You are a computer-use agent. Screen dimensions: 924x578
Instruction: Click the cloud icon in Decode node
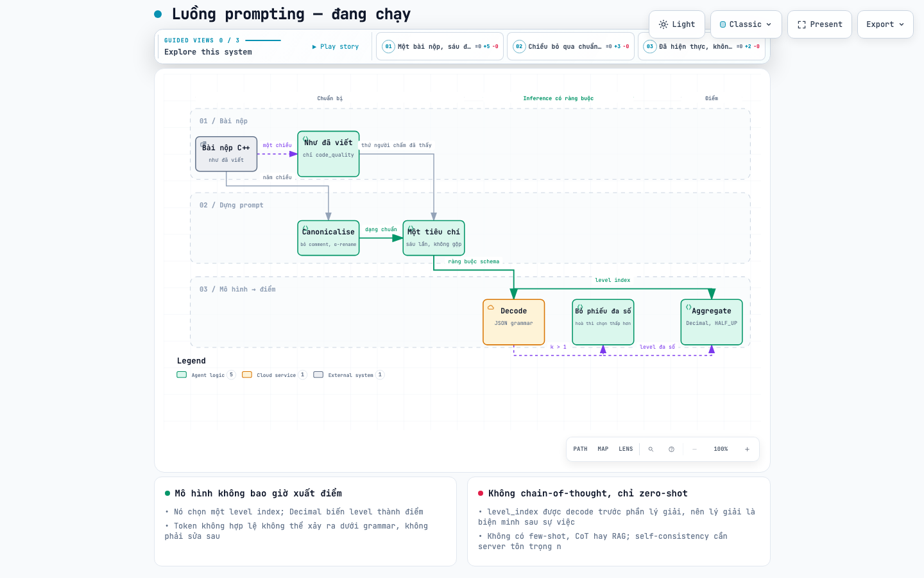491,308
